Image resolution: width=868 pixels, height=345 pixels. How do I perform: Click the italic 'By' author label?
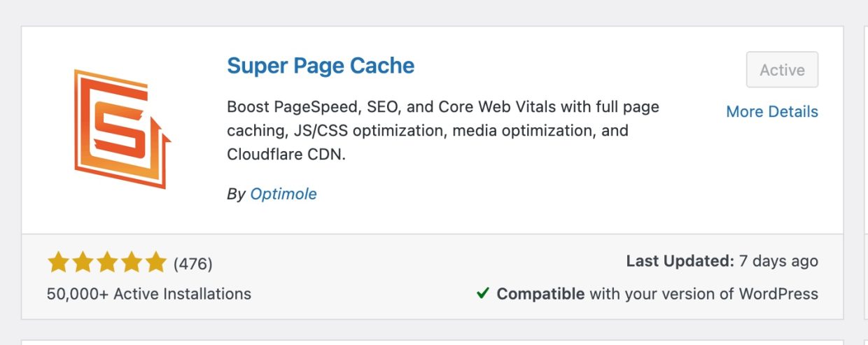(x=236, y=194)
